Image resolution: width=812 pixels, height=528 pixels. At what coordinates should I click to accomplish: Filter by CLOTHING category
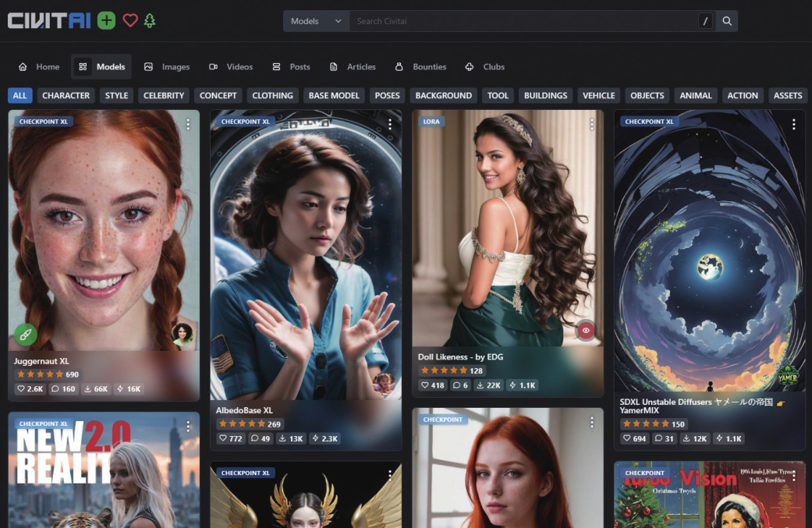coord(272,95)
